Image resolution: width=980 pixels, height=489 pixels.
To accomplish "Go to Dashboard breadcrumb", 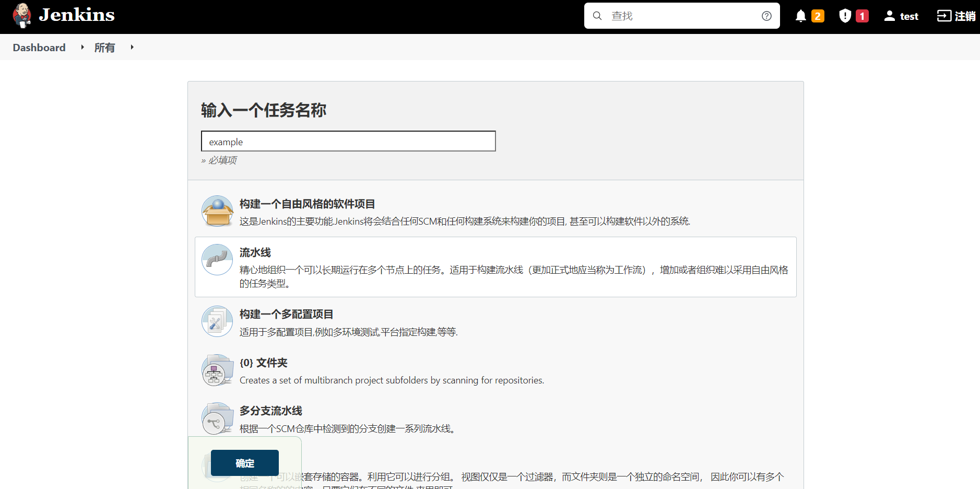I will tap(39, 48).
